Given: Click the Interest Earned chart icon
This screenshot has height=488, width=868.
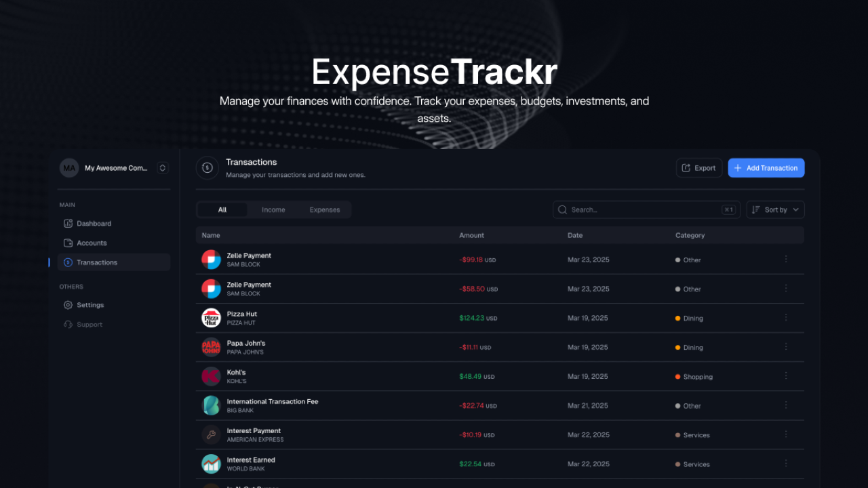Looking at the screenshot, I should (211, 464).
